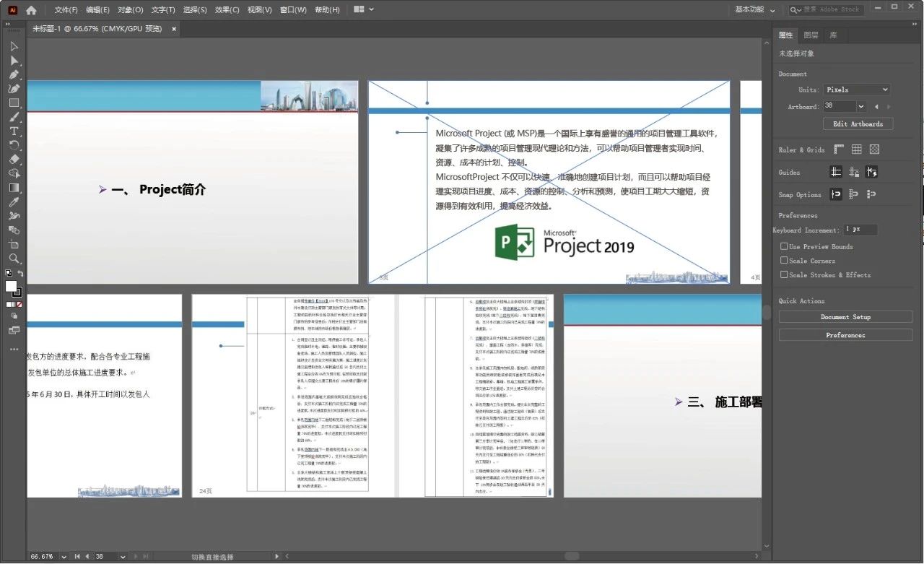This screenshot has width=924, height=564.
Task: Expand the toolbar double-arrow at top
Action: (8, 23)
